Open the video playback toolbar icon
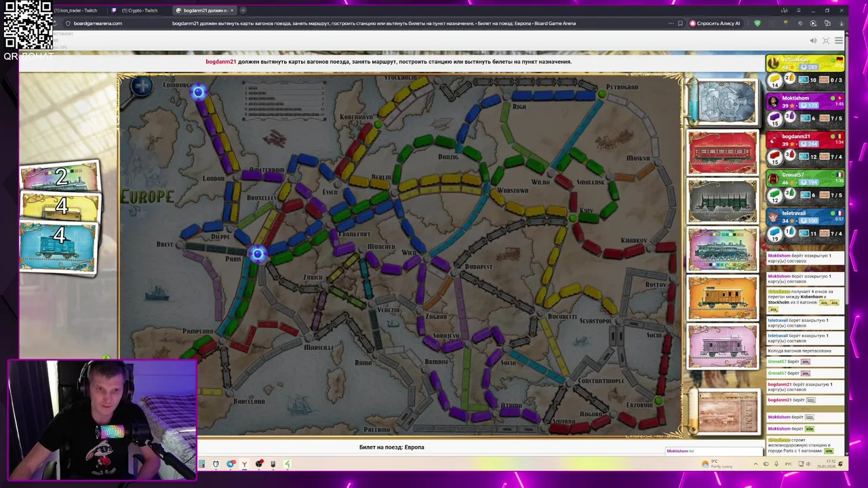The height and width of the screenshot is (488, 868). click(x=813, y=23)
